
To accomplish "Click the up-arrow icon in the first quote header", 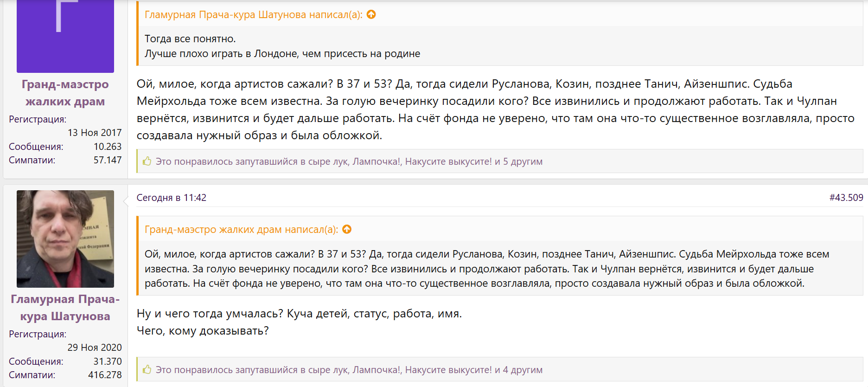I will 371,15.
